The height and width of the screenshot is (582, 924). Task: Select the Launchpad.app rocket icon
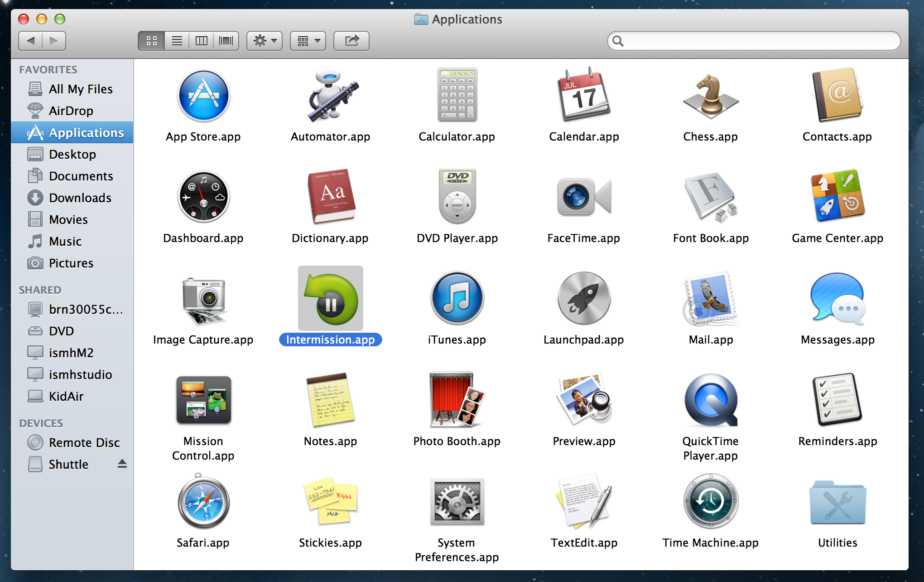pos(584,298)
